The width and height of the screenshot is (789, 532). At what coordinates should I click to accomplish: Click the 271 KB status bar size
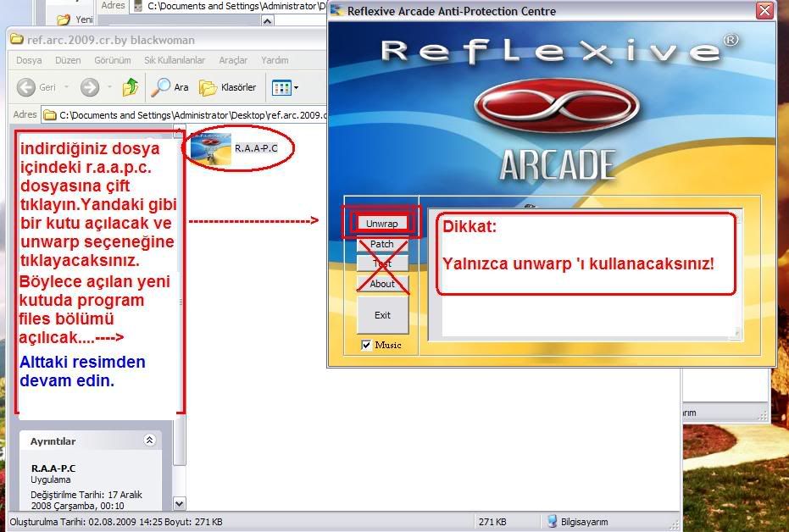pos(492,522)
